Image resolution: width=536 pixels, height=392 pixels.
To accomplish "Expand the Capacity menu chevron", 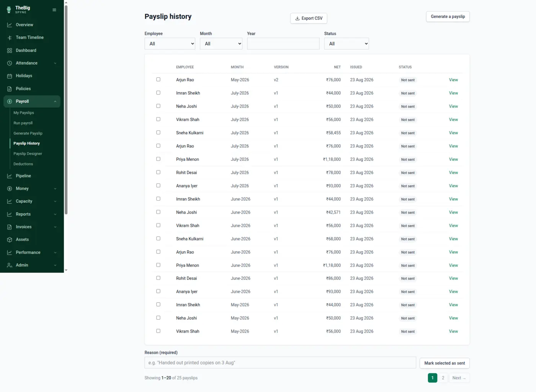I will 55,201.
